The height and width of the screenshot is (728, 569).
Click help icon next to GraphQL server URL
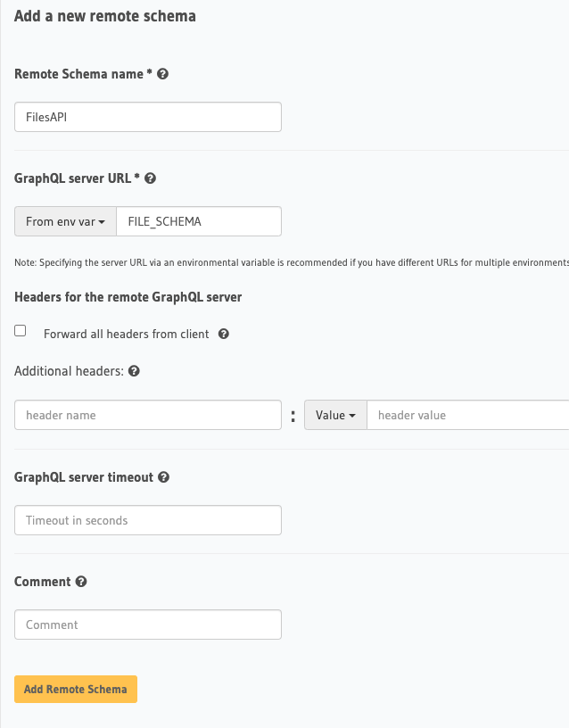point(150,178)
